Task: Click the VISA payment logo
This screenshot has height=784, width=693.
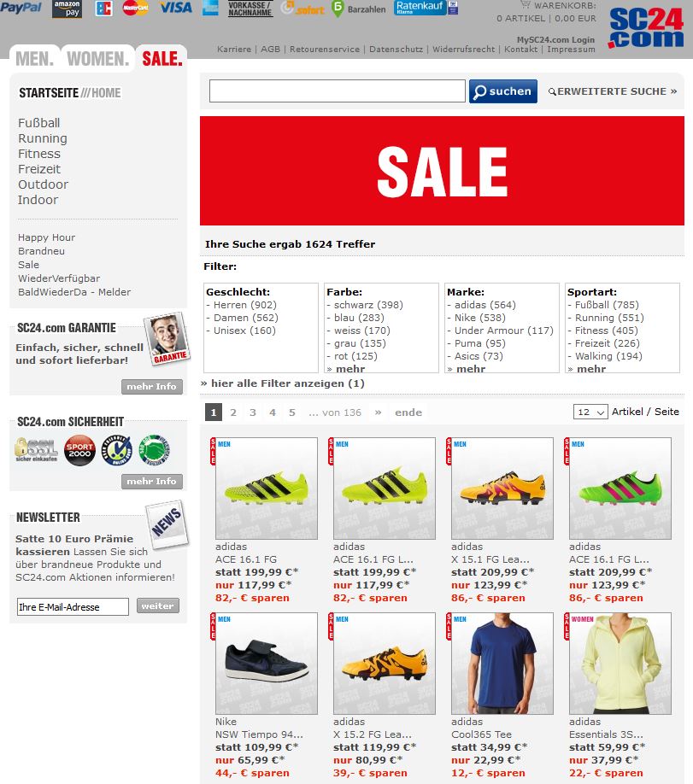Action: 176,8
